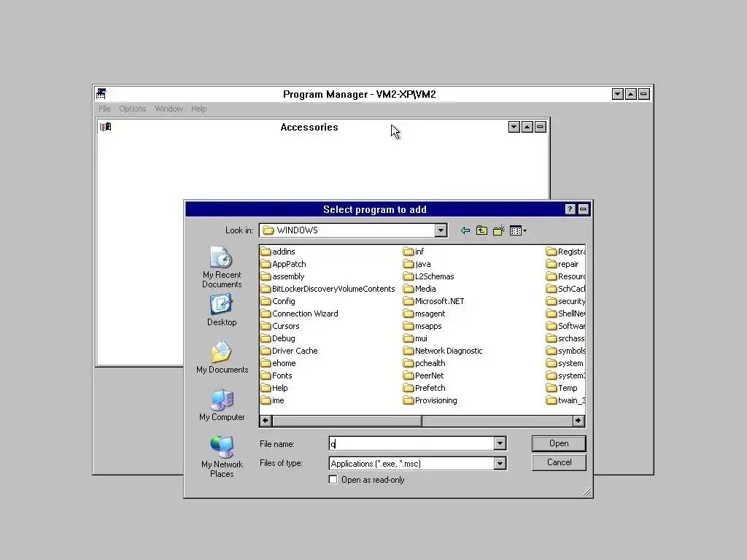Select the Microsoft.NET folder

(x=433, y=301)
